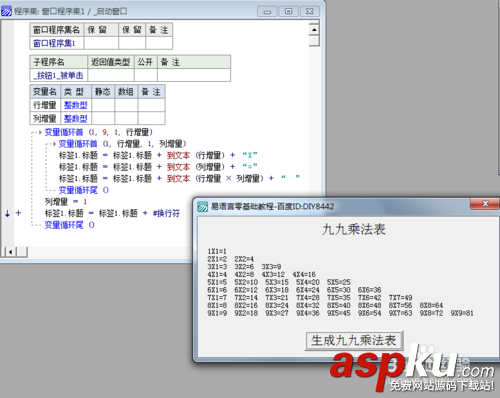Click the vertical scrollbar up arrow
Viewport: 500px width, 398px height.
314,30
